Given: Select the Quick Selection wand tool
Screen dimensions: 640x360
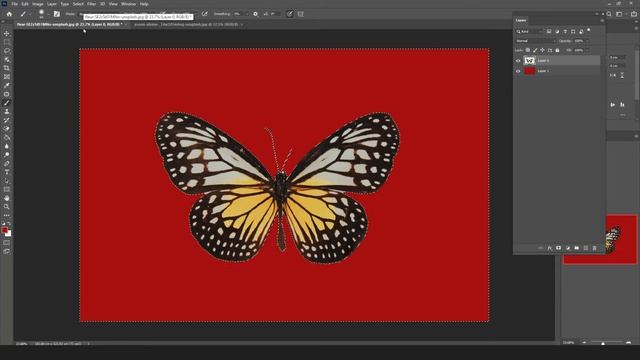Looking at the screenshot, I should (x=7, y=59).
